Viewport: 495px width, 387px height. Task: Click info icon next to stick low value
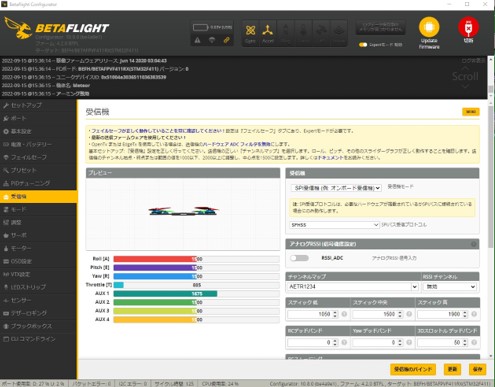(344, 314)
